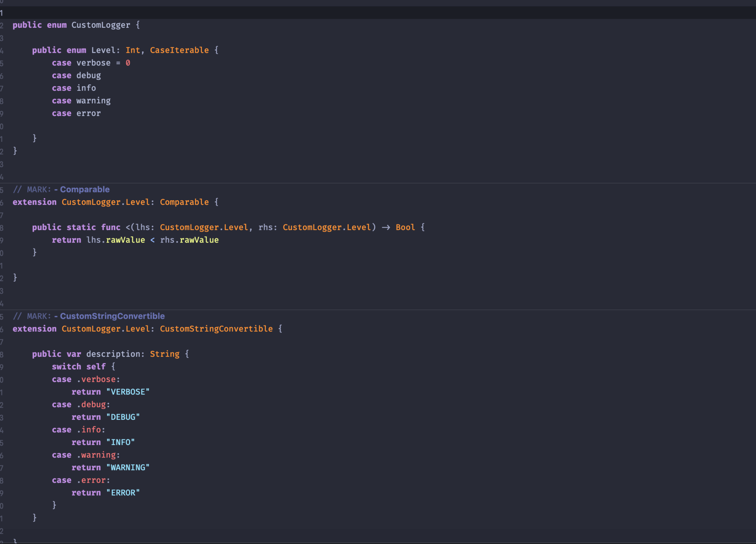Click the line number gutter beside CustomLogger
Screen dimensions: 756x544
pyautogui.click(x=3, y=25)
